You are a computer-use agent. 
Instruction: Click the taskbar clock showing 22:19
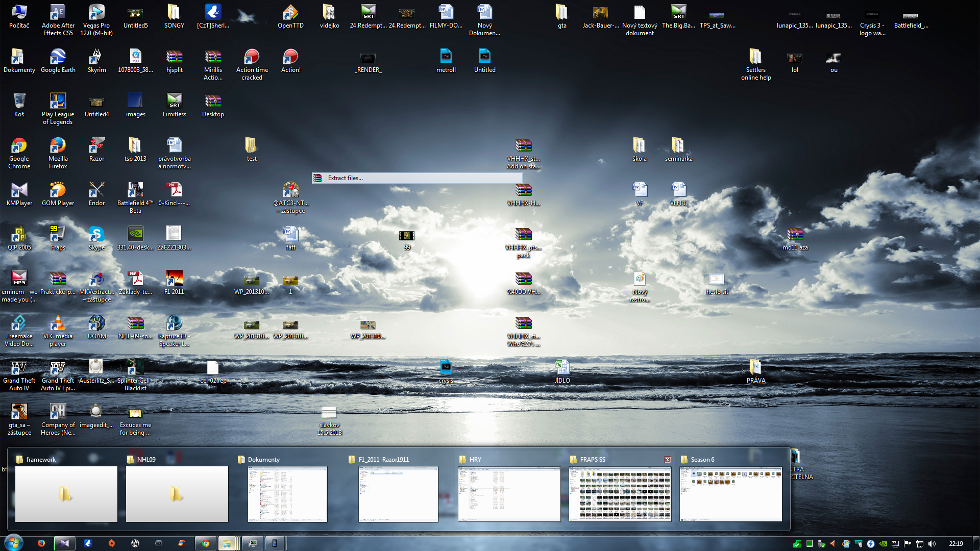[955, 544]
